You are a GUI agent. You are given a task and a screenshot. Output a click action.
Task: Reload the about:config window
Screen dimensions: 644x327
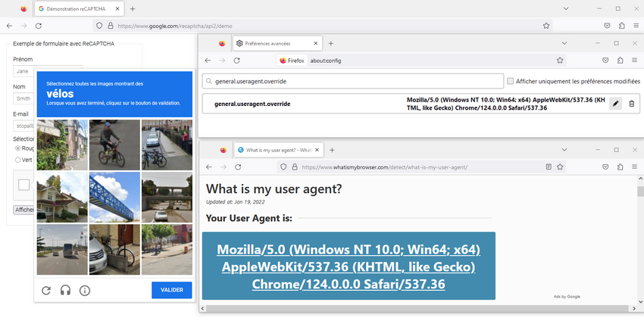point(236,61)
